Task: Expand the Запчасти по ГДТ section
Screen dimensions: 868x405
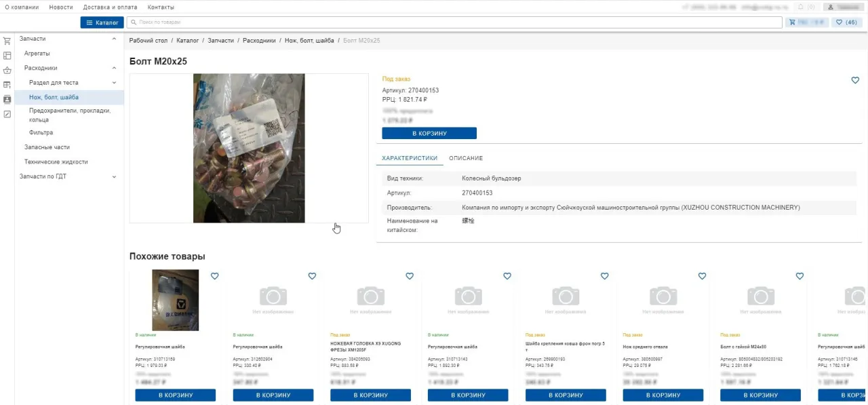Action: (114, 177)
